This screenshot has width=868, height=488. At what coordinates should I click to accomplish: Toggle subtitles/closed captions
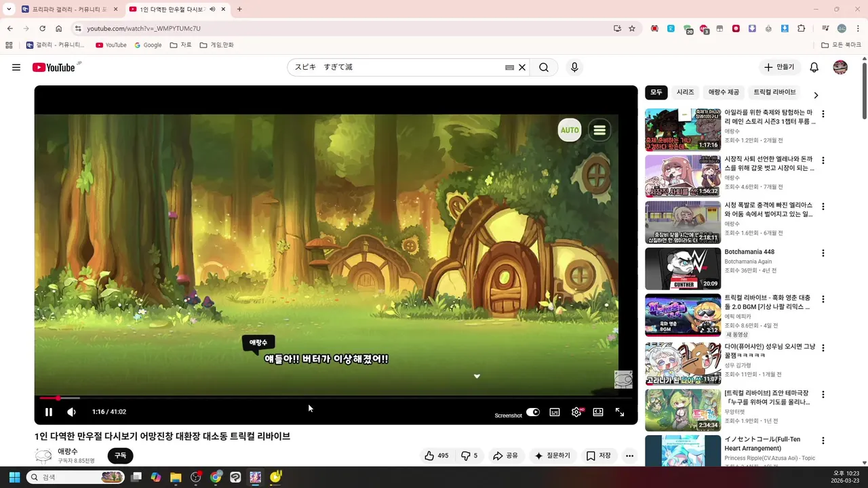click(555, 411)
